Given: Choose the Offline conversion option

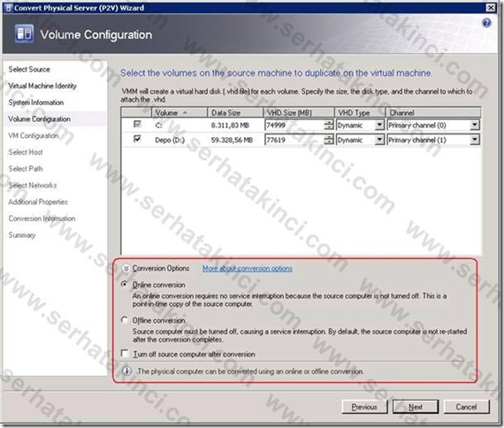Looking at the screenshot, I should pyautogui.click(x=125, y=320).
